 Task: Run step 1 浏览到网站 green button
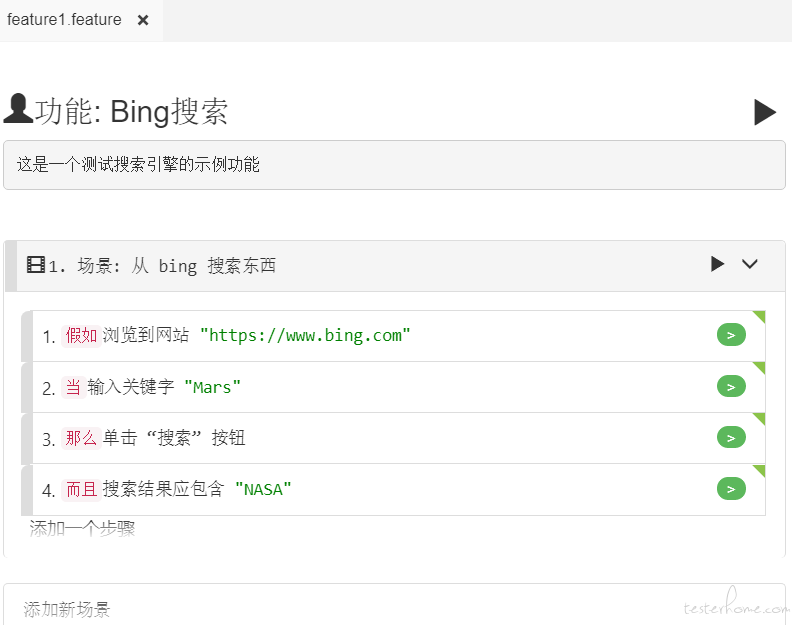[731, 335]
